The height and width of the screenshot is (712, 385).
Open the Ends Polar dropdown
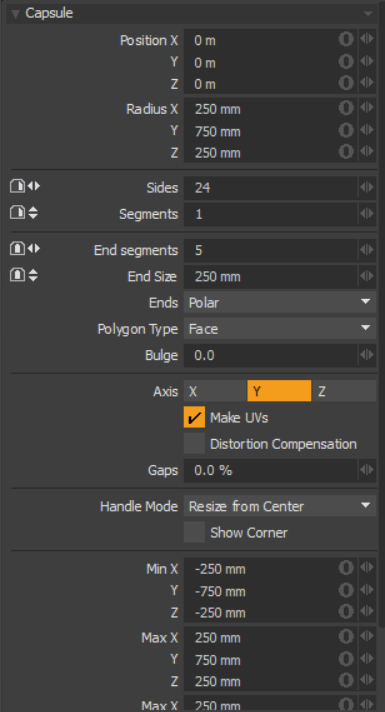(x=280, y=302)
